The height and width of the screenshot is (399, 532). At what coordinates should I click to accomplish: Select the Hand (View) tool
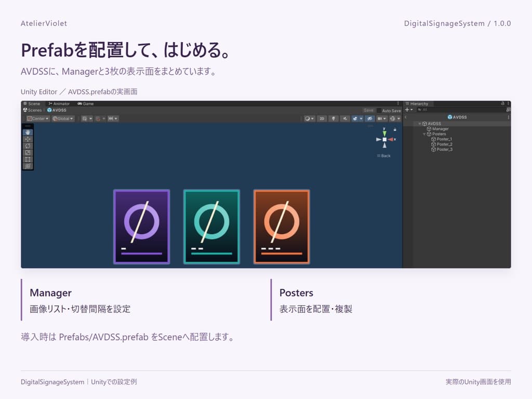(28, 132)
